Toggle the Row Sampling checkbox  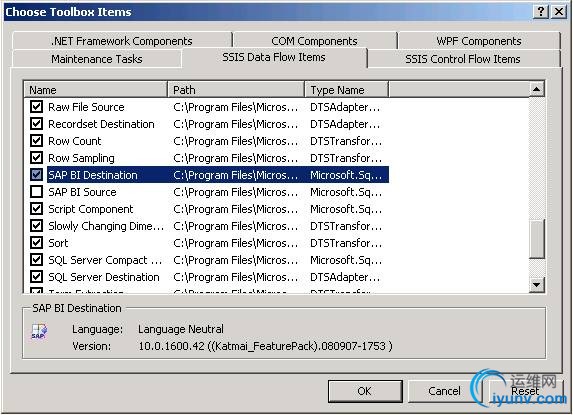tap(36, 158)
